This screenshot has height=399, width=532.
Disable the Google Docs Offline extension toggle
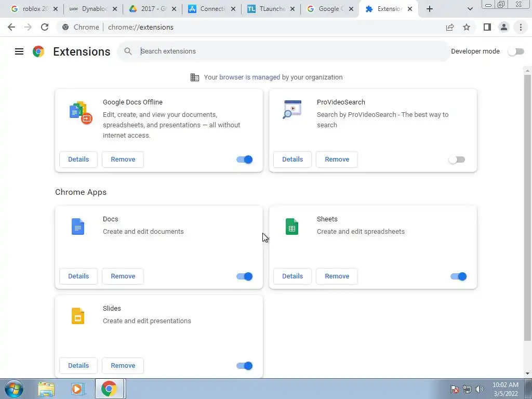(x=245, y=159)
